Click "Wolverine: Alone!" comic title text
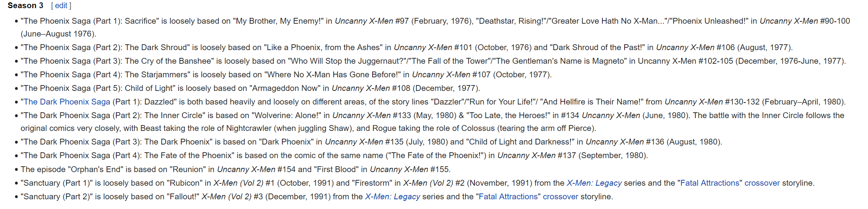 286,115
